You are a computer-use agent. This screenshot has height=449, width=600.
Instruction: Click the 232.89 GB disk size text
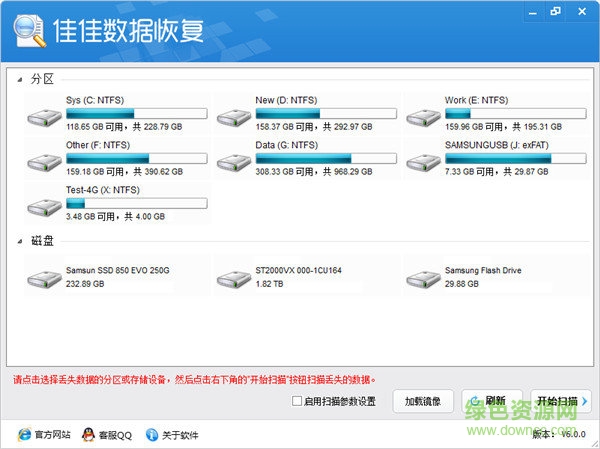tap(85, 284)
